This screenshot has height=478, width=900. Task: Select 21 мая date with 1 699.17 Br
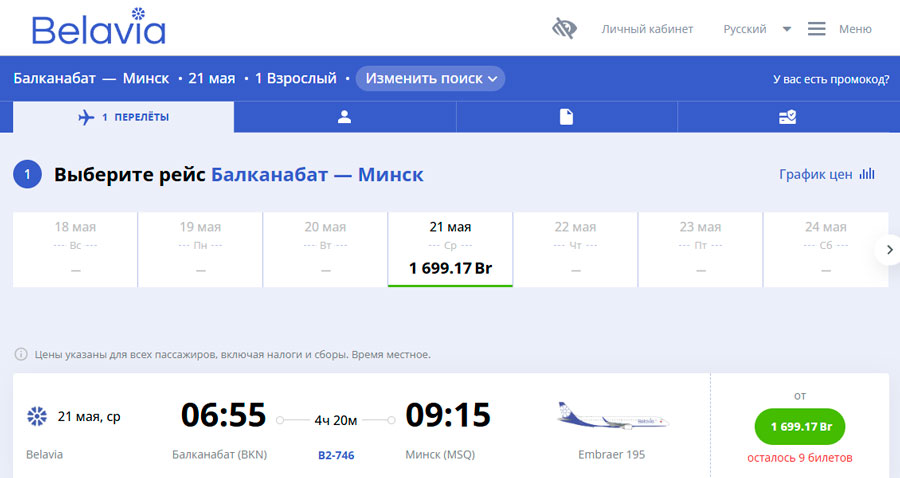pos(451,250)
